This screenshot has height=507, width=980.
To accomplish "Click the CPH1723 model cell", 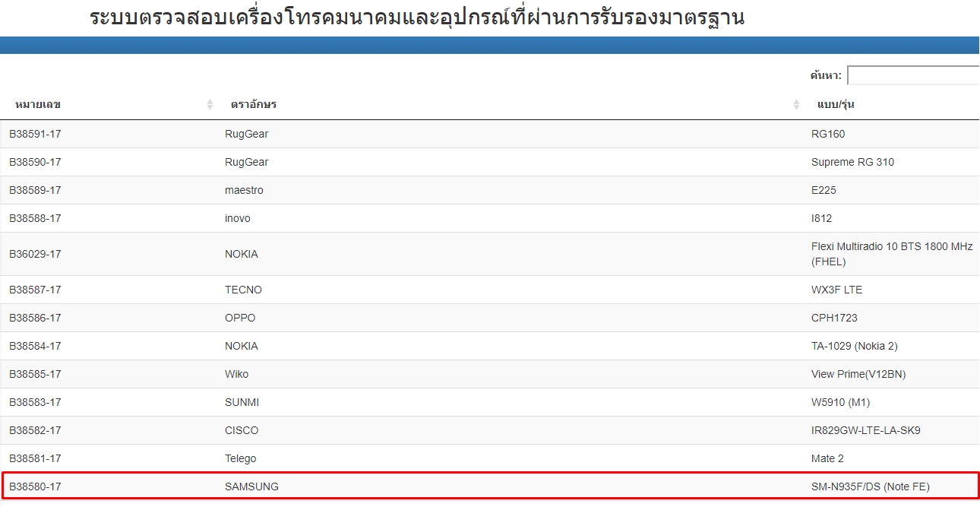I will tap(834, 318).
